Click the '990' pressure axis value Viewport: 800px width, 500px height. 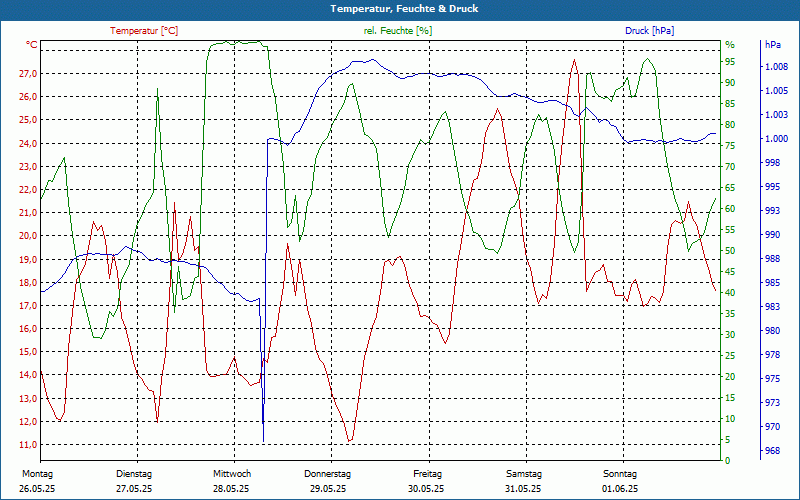tap(773, 235)
